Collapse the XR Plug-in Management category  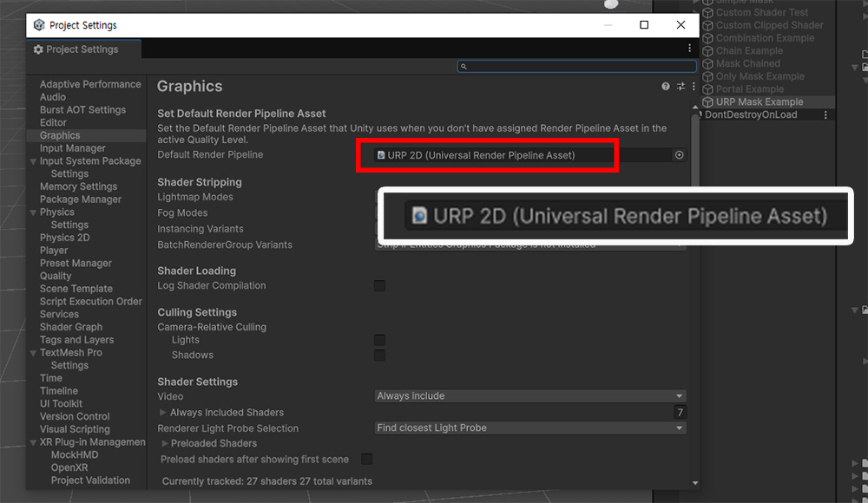point(33,442)
